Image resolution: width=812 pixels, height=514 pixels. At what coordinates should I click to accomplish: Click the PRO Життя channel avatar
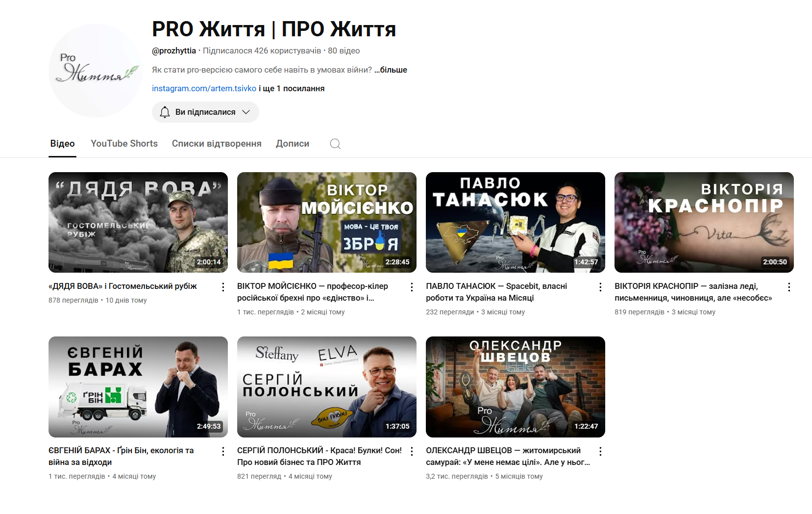(x=96, y=71)
